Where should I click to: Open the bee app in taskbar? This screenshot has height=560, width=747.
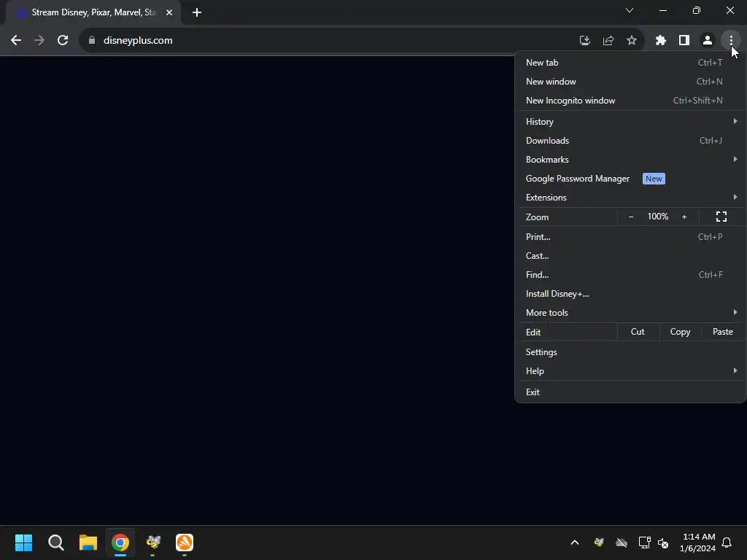(x=153, y=542)
